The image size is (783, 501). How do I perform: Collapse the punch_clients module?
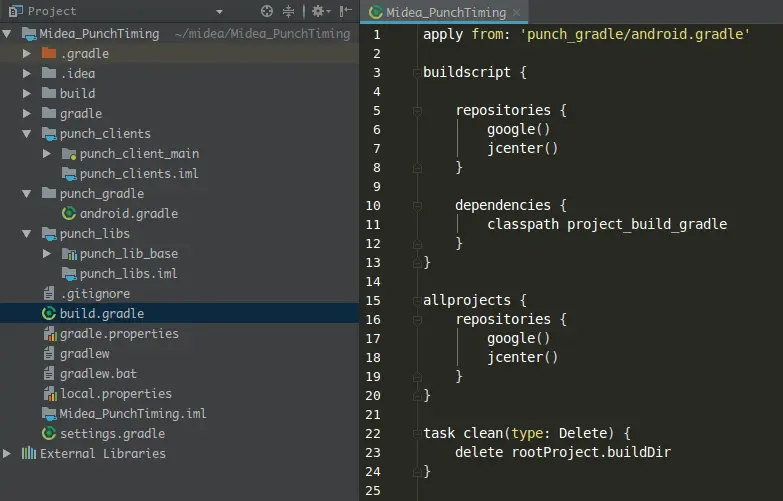tap(27, 134)
